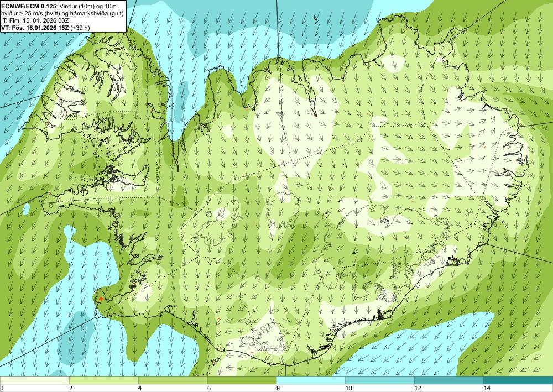
Task: Click the legend value "10"
Action: coord(348,389)
